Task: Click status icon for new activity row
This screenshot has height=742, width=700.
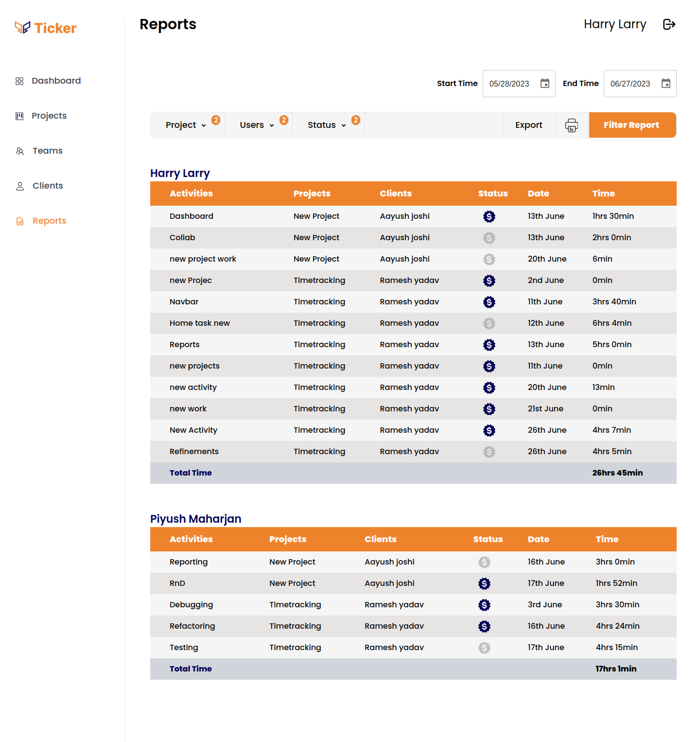Action: point(489,388)
